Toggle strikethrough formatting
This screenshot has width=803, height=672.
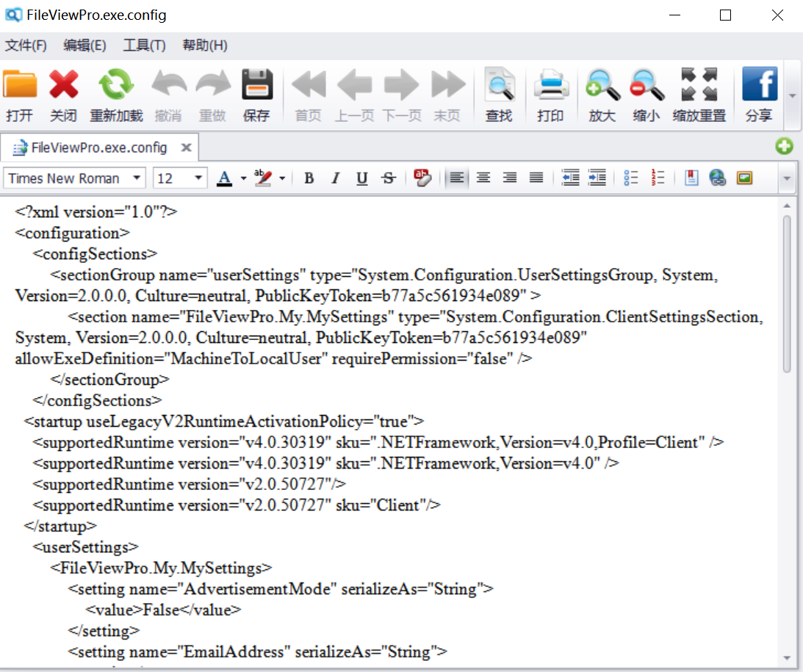(389, 178)
